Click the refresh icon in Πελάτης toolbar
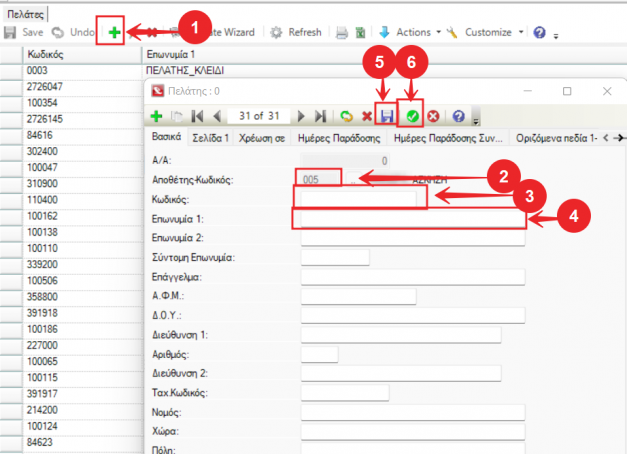The height and width of the screenshot is (454, 627). coord(346,116)
